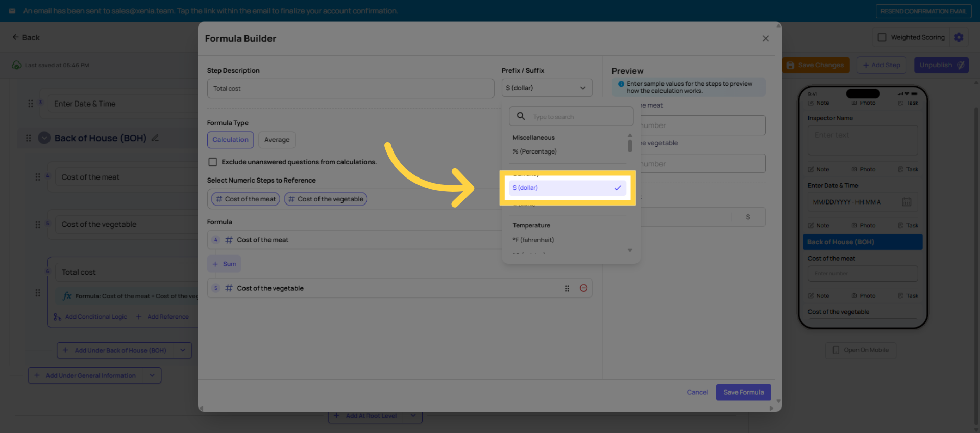This screenshot has width=980, height=433.
Task: Click the pencil edit icon beside Back of House (BOH)
Action: (x=155, y=138)
